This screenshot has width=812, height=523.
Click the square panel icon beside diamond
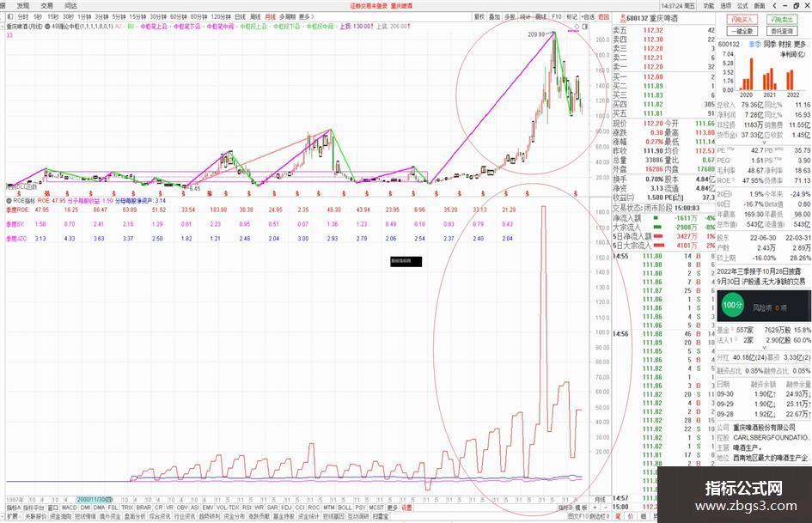(x=584, y=26)
